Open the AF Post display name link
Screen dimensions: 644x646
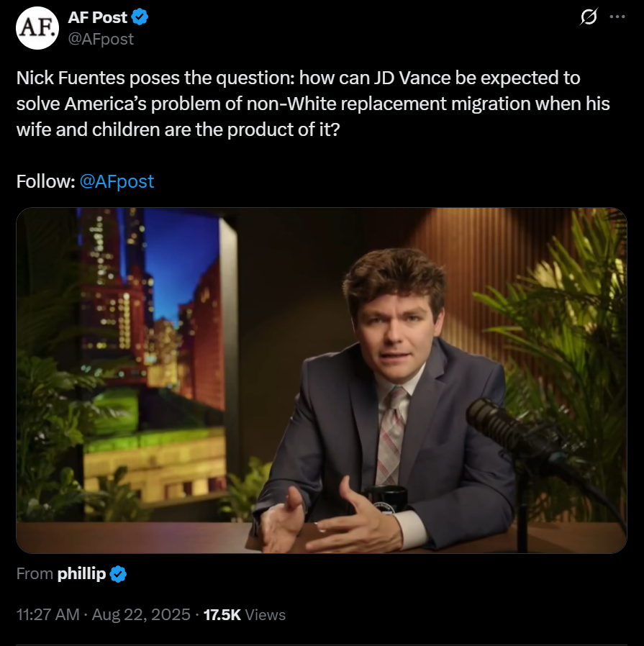click(97, 18)
